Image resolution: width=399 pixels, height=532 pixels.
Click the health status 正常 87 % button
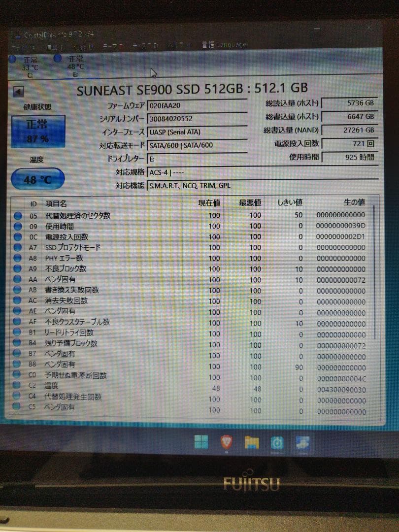click(x=38, y=132)
